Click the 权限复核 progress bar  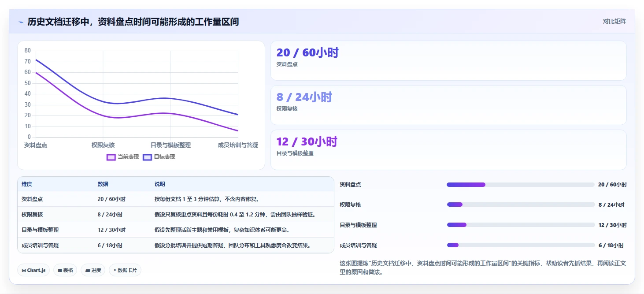pos(521,205)
